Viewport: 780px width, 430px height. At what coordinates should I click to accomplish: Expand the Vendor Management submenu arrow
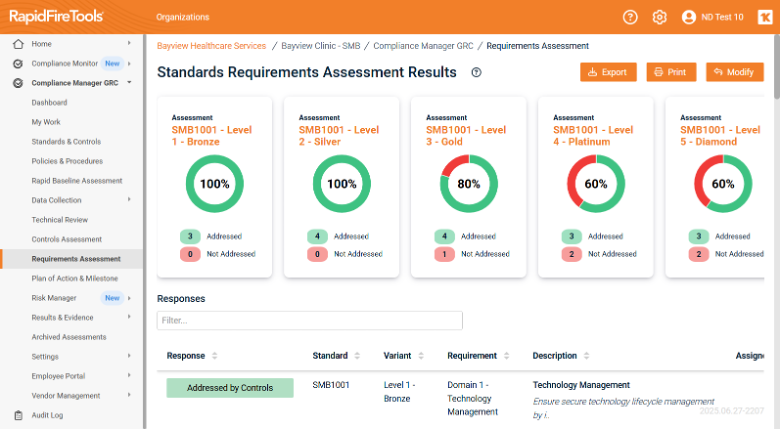click(x=129, y=395)
